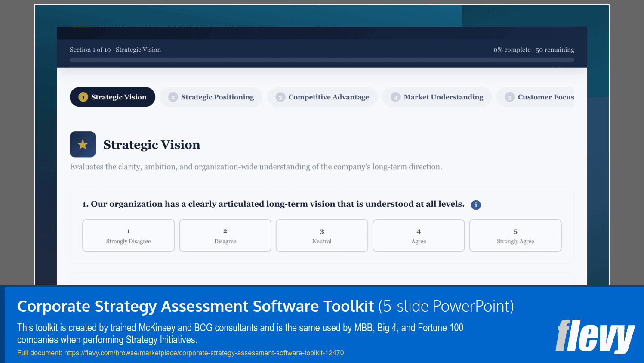Click the Strategic Vision heading

pyautogui.click(x=151, y=145)
